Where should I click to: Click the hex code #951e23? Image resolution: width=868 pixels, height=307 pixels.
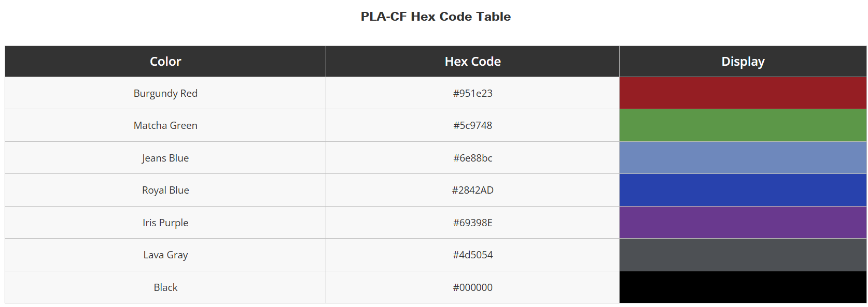(472, 93)
